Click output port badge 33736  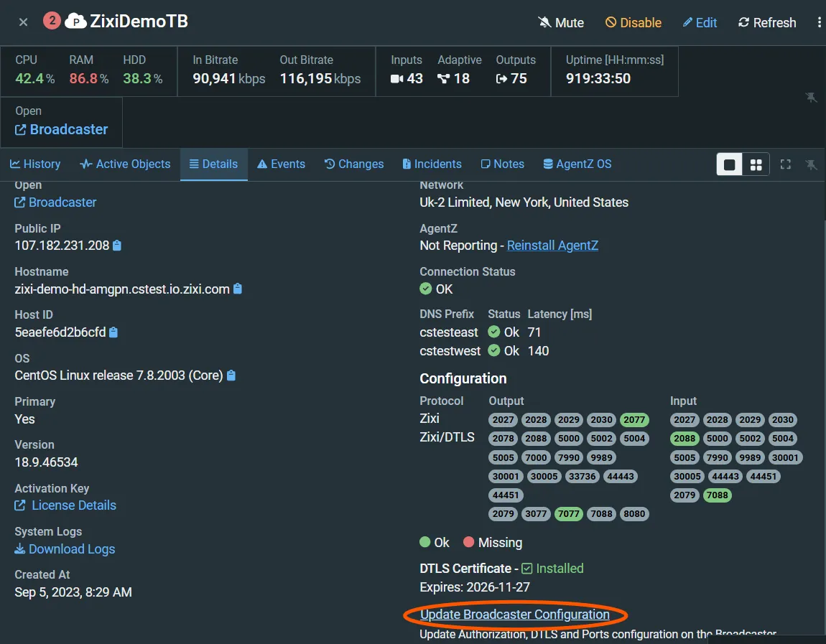point(582,476)
